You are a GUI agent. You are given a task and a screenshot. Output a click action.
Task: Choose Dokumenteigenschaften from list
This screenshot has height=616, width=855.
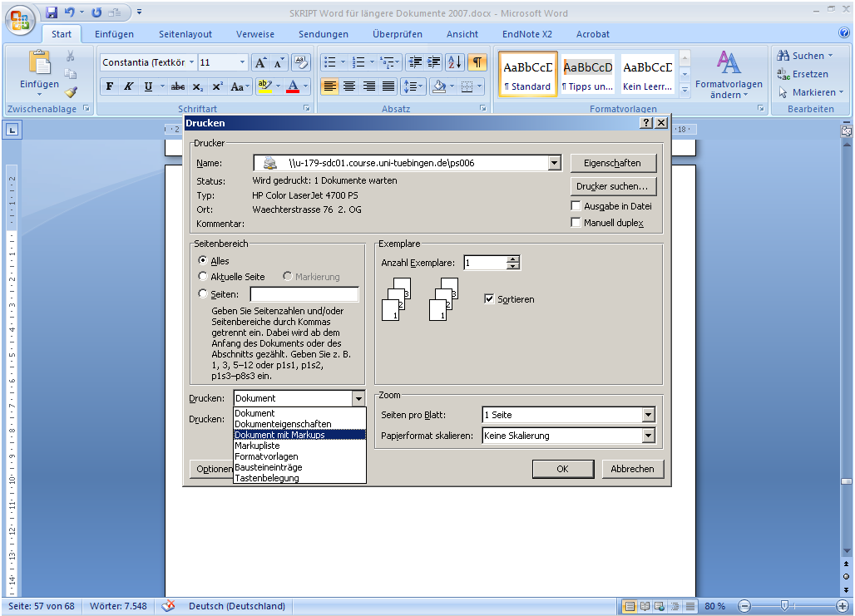click(x=299, y=424)
